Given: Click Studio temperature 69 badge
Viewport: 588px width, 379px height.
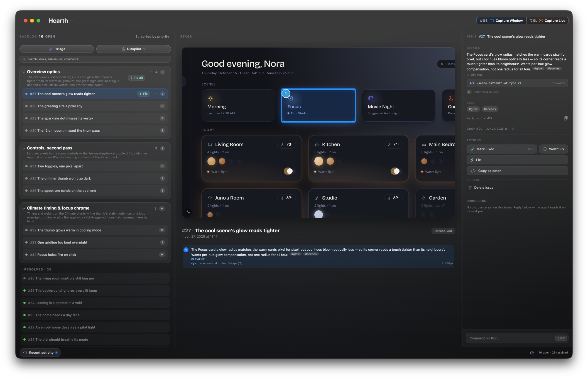Looking at the screenshot, I should pos(393,198).
